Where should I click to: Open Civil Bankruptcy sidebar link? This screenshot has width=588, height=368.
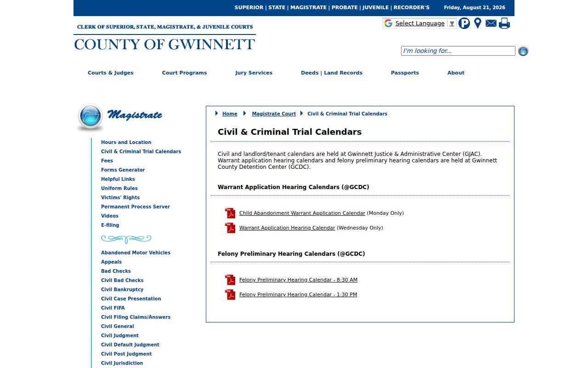(x=122, y=290)
